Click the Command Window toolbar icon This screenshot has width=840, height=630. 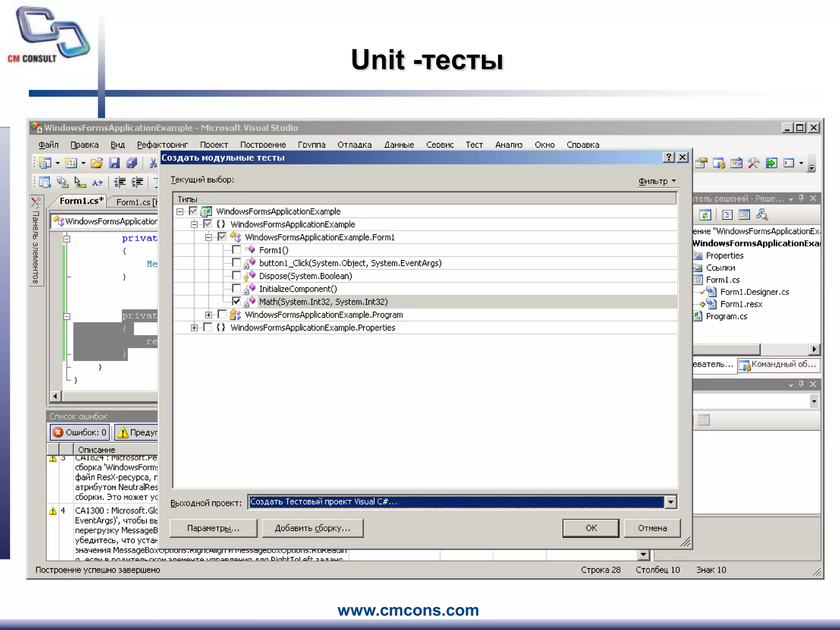(x=789, y=163)
